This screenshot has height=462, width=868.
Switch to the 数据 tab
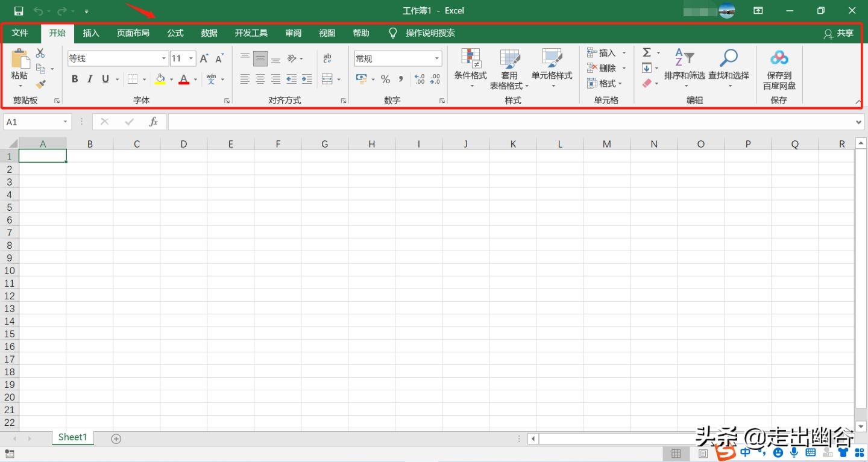pyautogui.click(x=209, y=33)
